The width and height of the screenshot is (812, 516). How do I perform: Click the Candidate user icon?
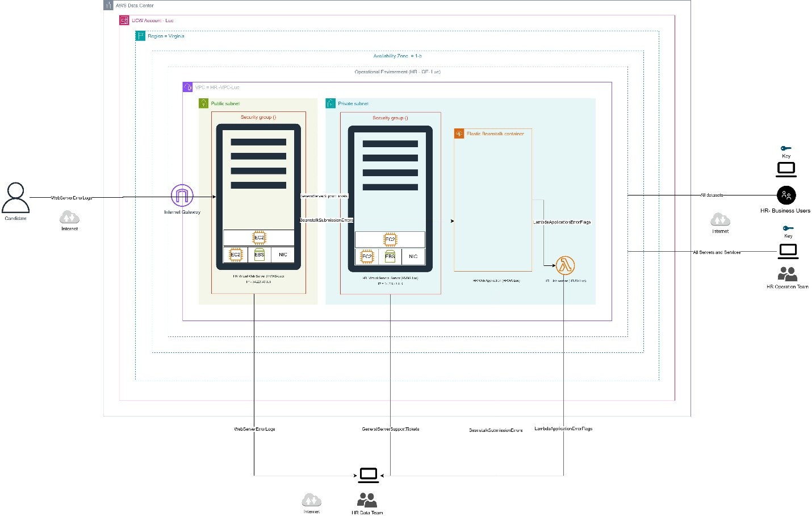click(15, 198)
